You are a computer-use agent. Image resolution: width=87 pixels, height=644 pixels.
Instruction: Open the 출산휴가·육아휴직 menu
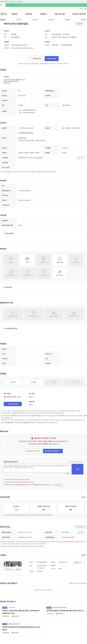point(79,14)
